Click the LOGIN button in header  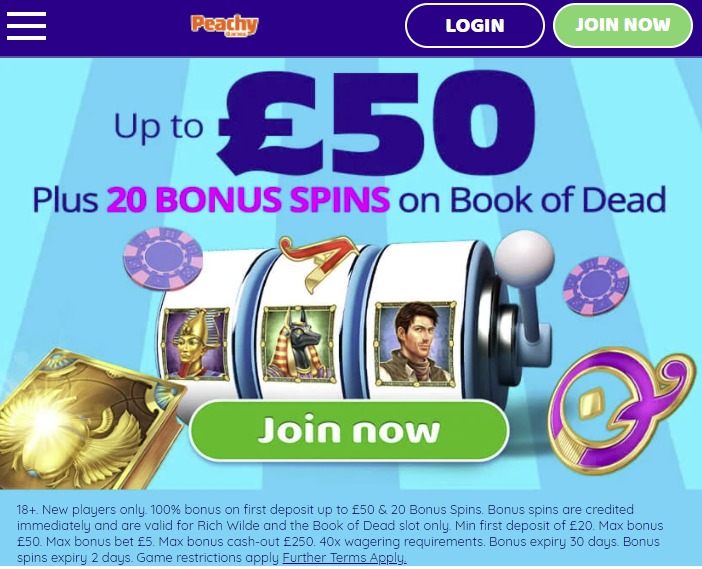(475, 26)
